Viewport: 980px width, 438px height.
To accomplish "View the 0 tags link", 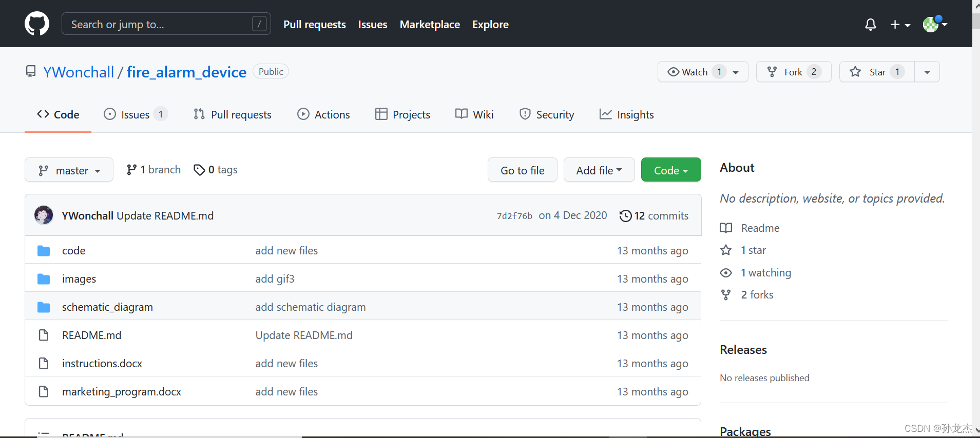I will (215, 170).
